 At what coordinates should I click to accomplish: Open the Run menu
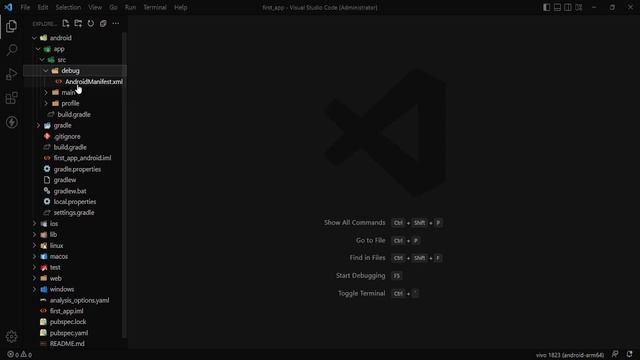(x=131, y=7)
